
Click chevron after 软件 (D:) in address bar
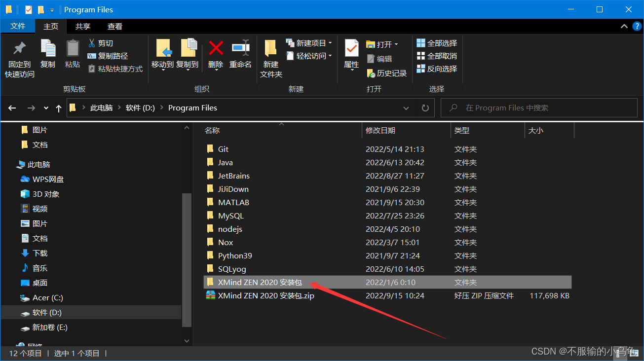pos(161,108)
